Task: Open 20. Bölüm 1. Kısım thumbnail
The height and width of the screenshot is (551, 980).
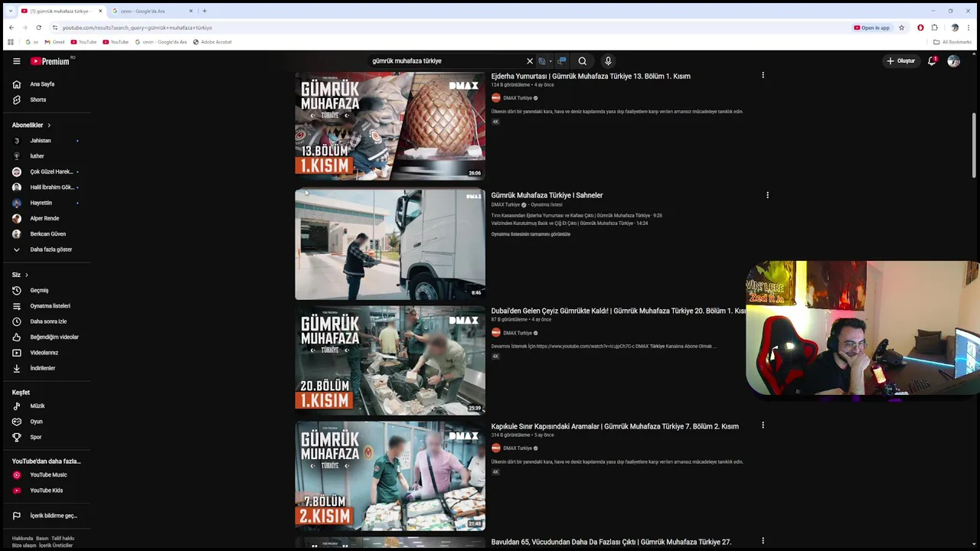Action: click(390, 360)
